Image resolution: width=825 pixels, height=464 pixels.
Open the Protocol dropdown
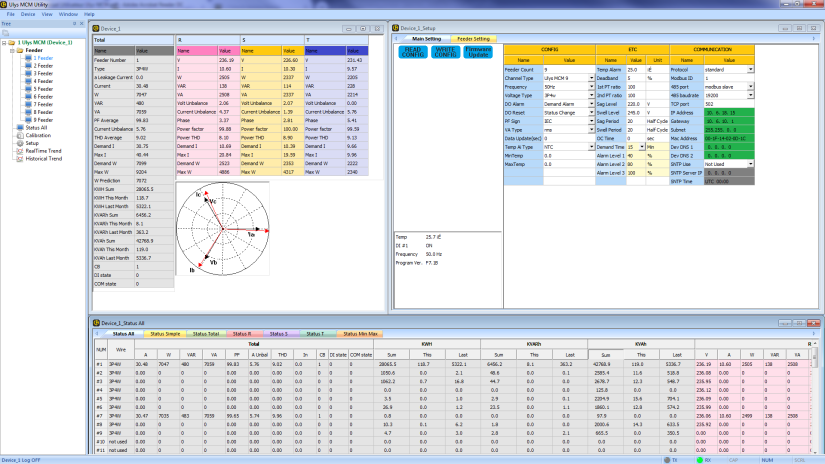click(750, 69)
